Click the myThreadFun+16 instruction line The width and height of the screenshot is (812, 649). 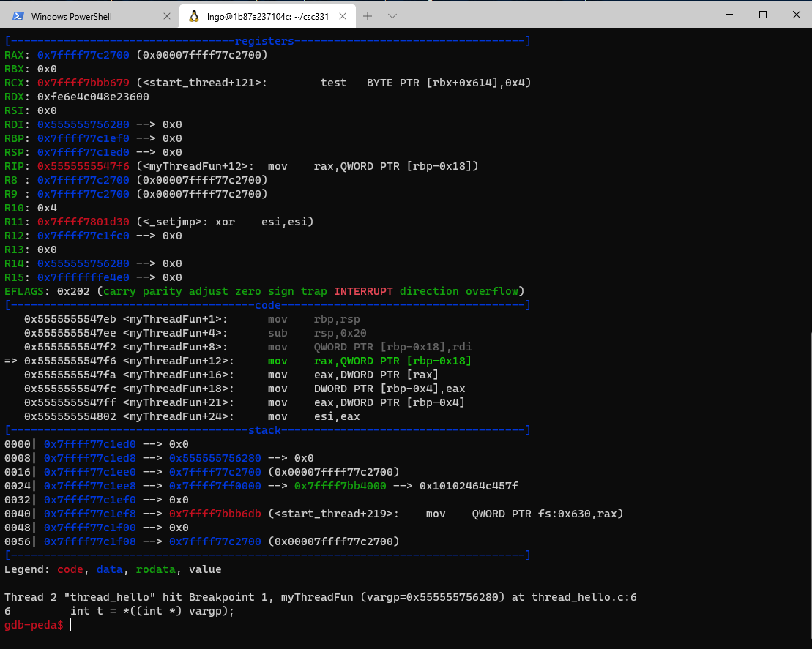coord(231,375)
